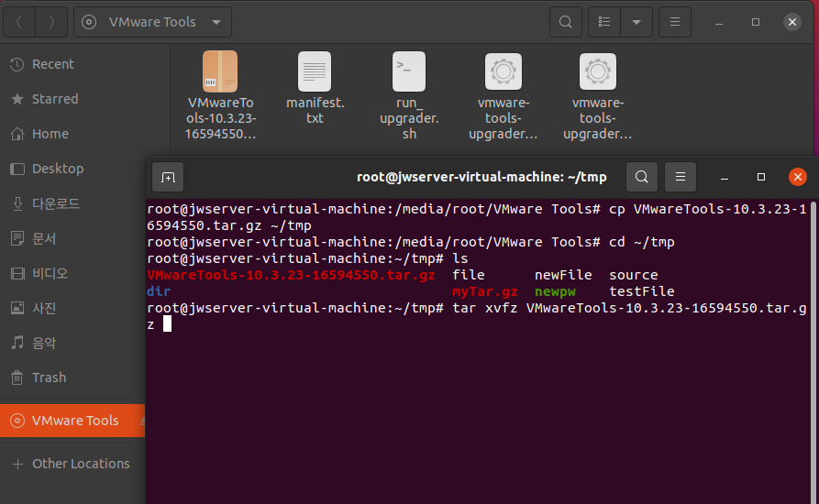This screenshot has height=504, width=819.
Task: Open new tab in terminal
Action: click(168, 178)
